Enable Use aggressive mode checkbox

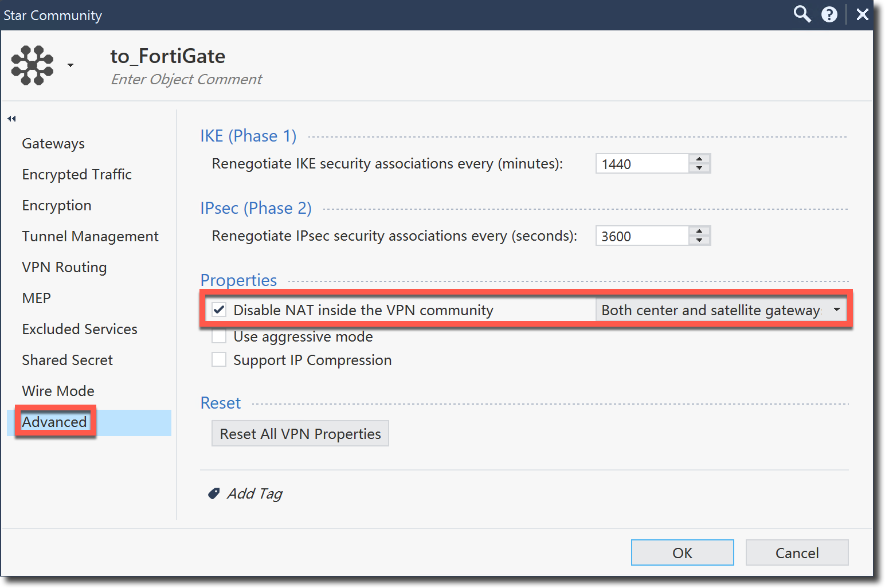(x=219, y=336)
